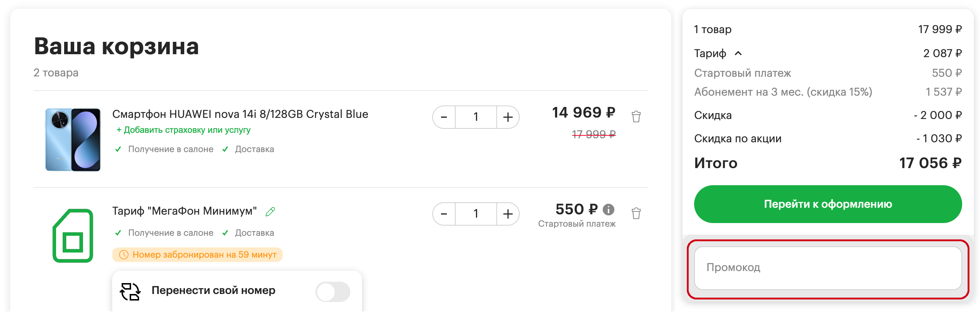Screen dimensions: 980x314
Task: Focus the Промокод input field
Action: coord(827,268)
